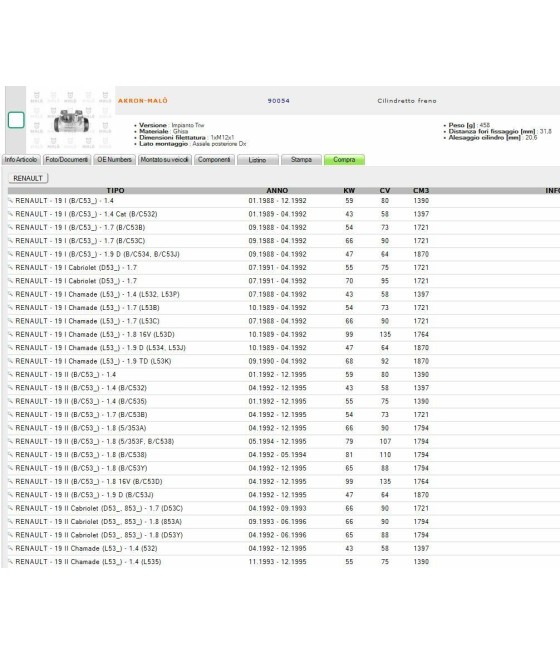Click date range 09.1993 - 06.1996
Image resolution: width=560 pixels, height=655 pixels.
[x=277, y=521]
